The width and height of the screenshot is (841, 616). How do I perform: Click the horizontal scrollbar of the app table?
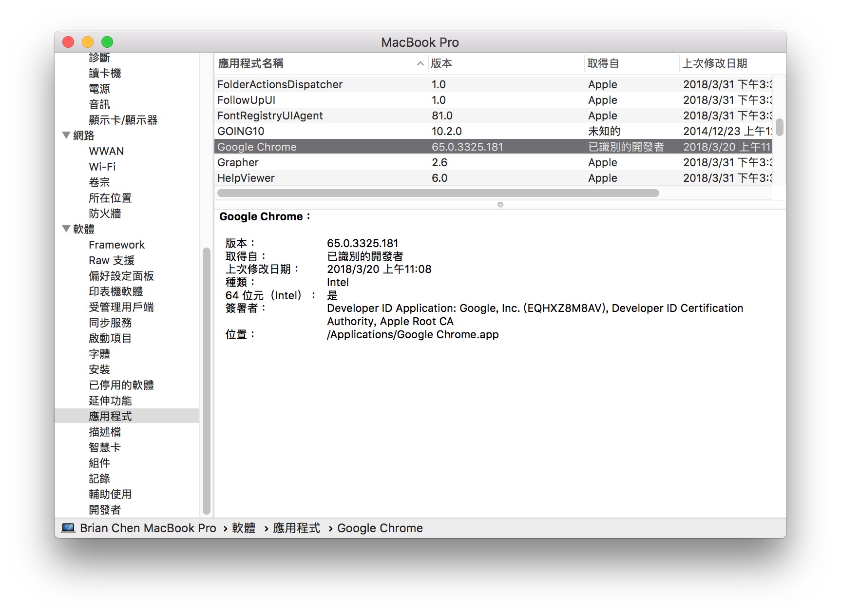438,193
